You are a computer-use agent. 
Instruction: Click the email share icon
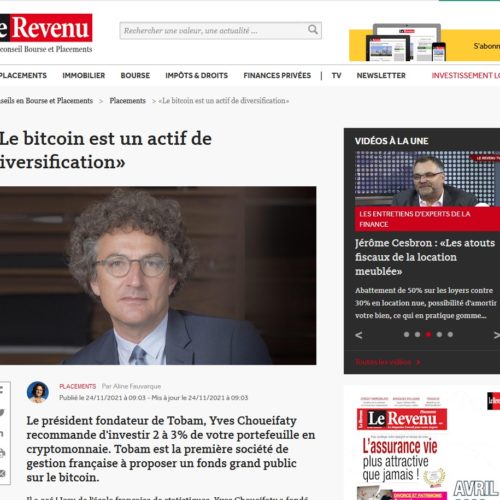2,473
